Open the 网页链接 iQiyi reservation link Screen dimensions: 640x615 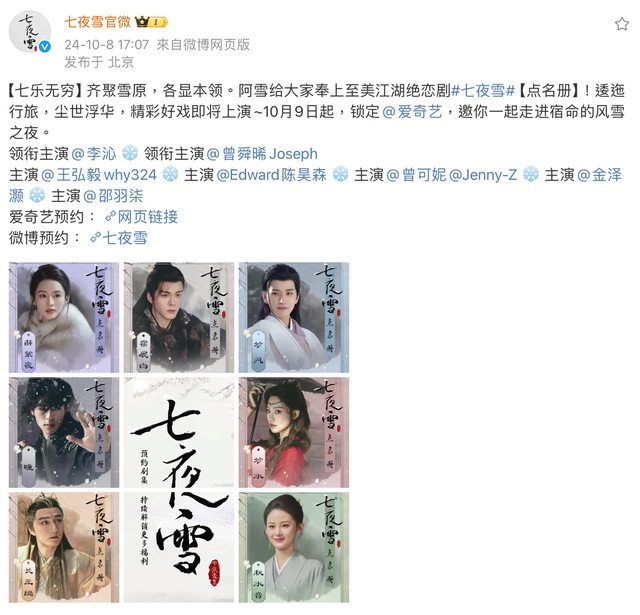pos(147,217)
